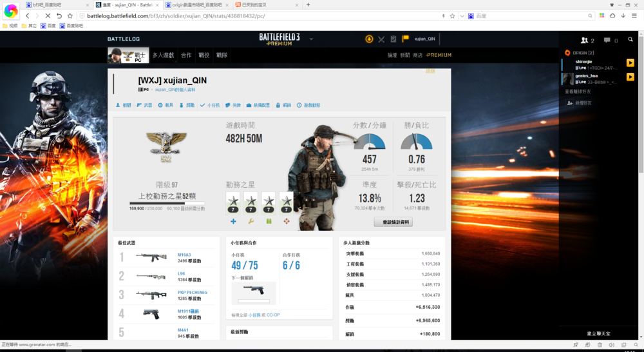Open the 戰役 campaign menu item
The image size is (644, 352).
204,55
